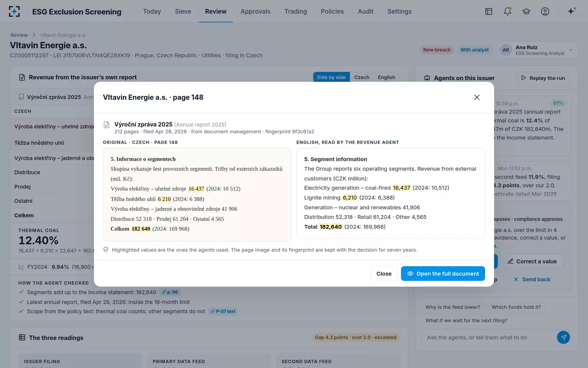Image resolution: width=588 pixels, height=368 pixels.
Task: Click the sparkle AI assistant icon
Action: [572, 11]
